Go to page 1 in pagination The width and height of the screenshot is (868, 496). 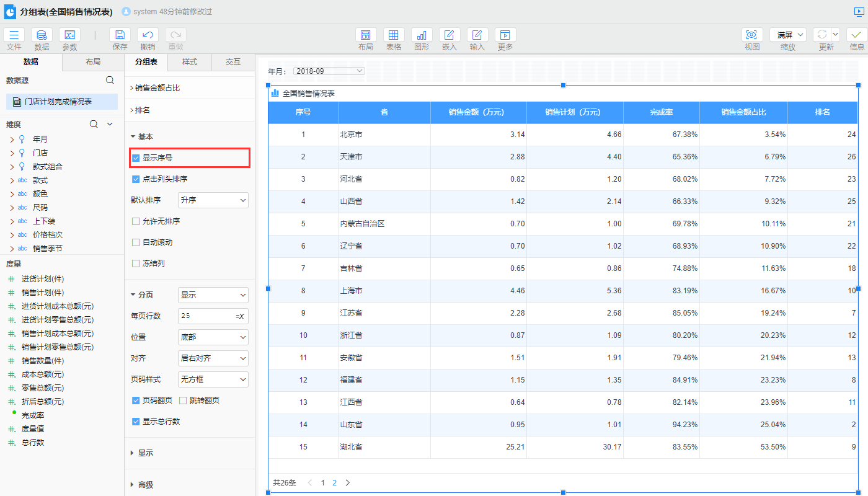pos(322,482)
